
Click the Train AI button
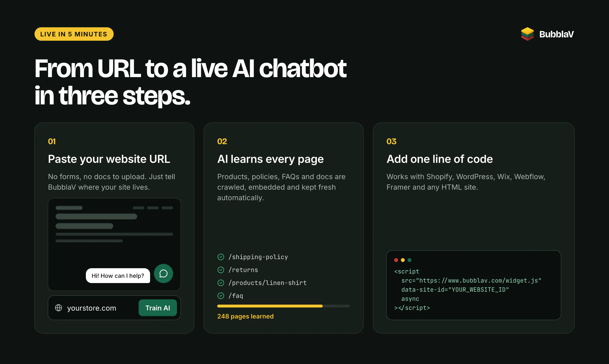coord(158,308)
